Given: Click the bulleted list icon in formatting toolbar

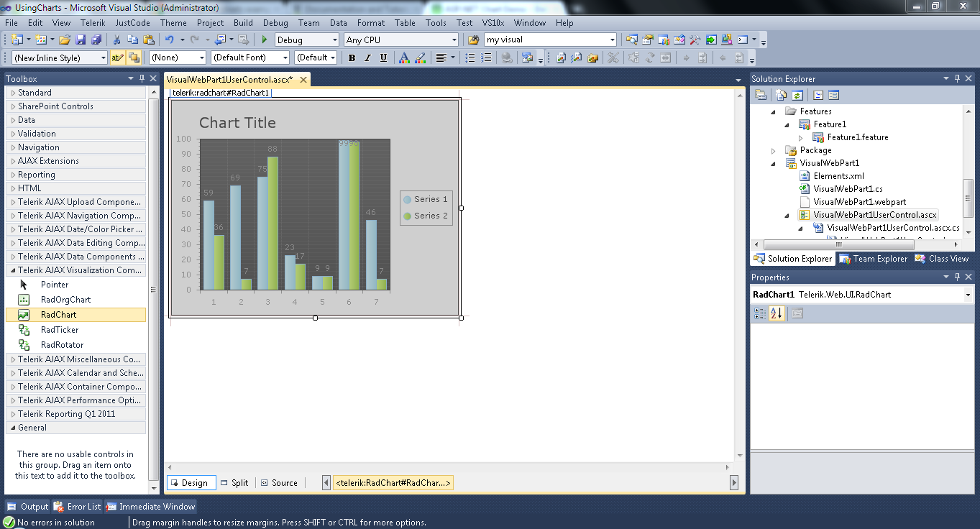Looking at the screenshot, I should [x=469, y=58].
